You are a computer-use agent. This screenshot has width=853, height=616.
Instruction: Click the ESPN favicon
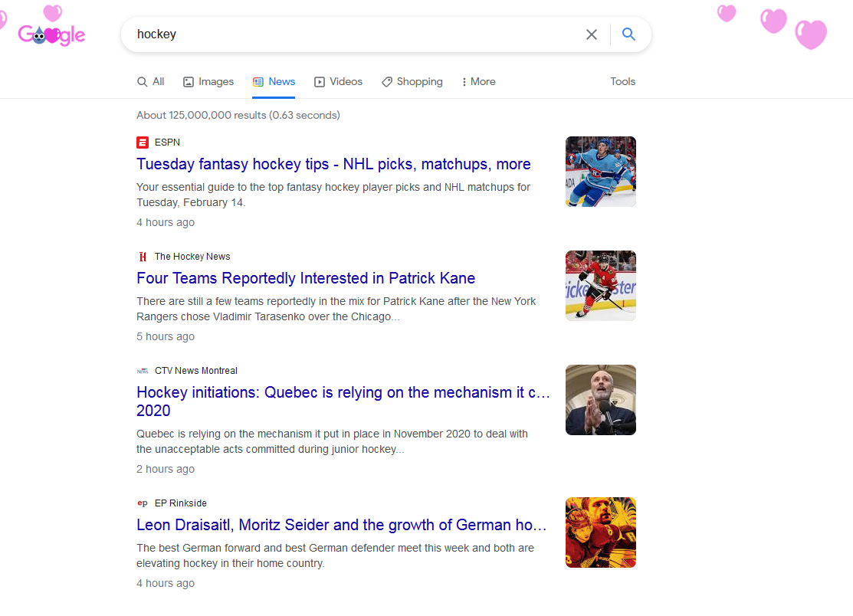143,143
